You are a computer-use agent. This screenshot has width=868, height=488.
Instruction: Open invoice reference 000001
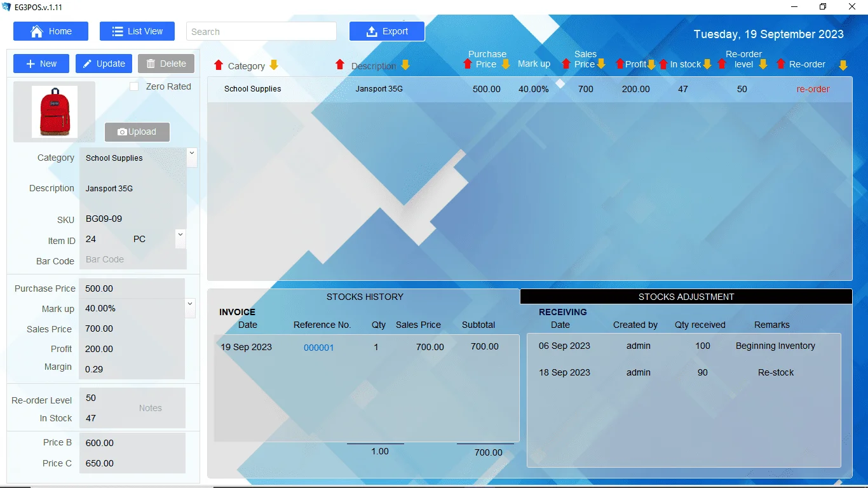click(319, 348)
